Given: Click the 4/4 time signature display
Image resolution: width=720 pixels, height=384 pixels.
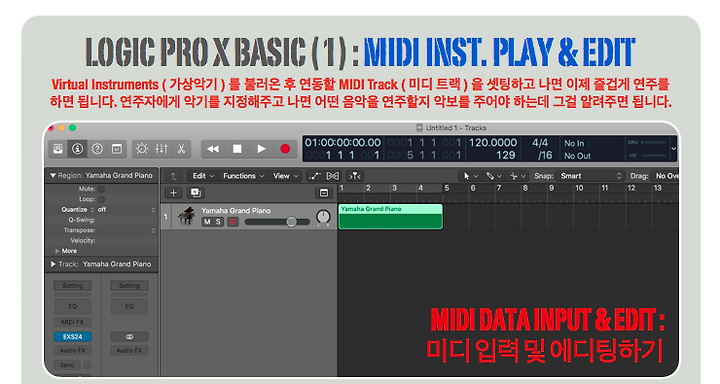Looking at the screenshot, I should (540, 143).
